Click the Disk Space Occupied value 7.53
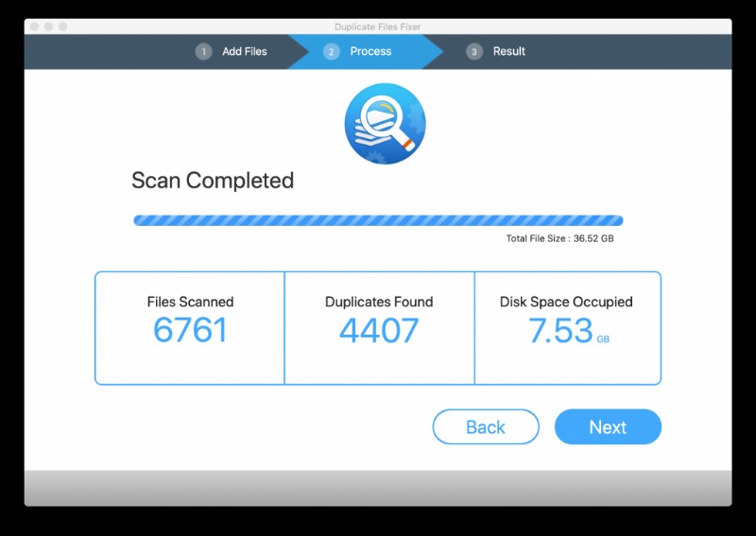The image size is (756, 536). click(x=560, y=331)
